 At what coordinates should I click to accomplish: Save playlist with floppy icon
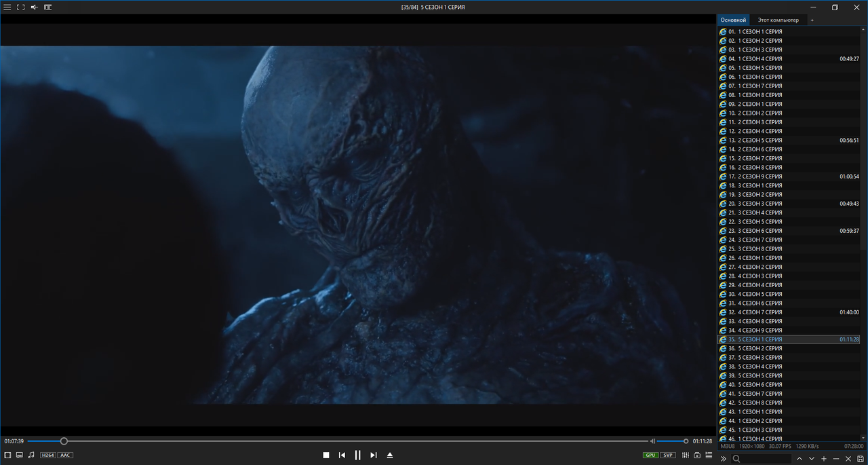[x=861, y=459]
